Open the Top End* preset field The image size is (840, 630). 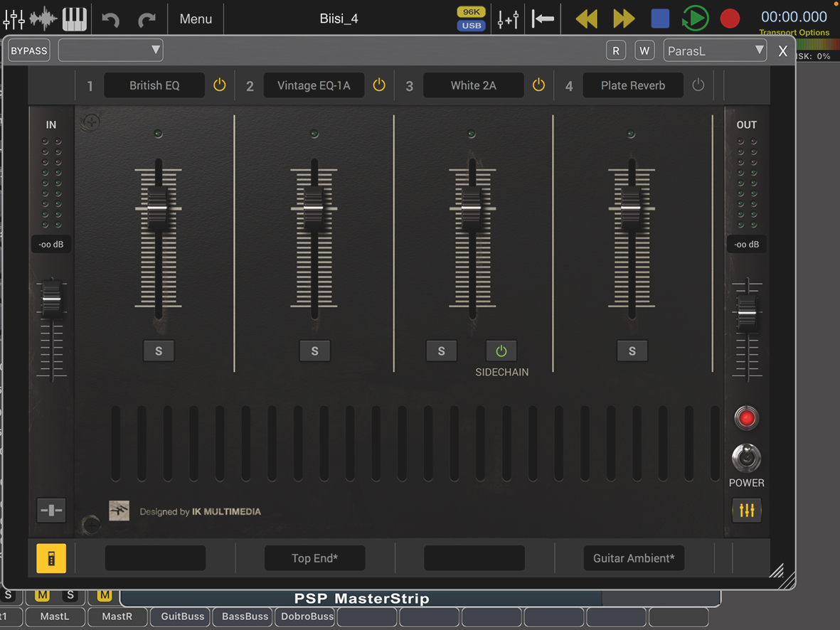click(315, 558)
